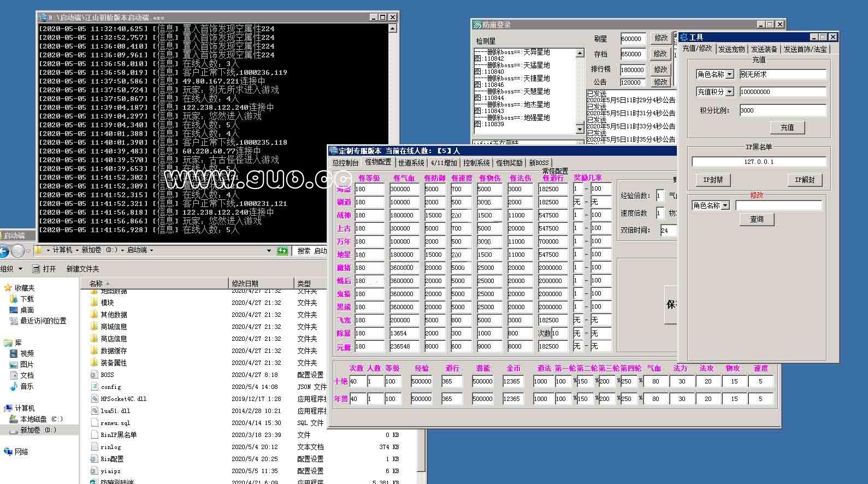Click the Explorer back navigation arrow

(x=4, y=251)
